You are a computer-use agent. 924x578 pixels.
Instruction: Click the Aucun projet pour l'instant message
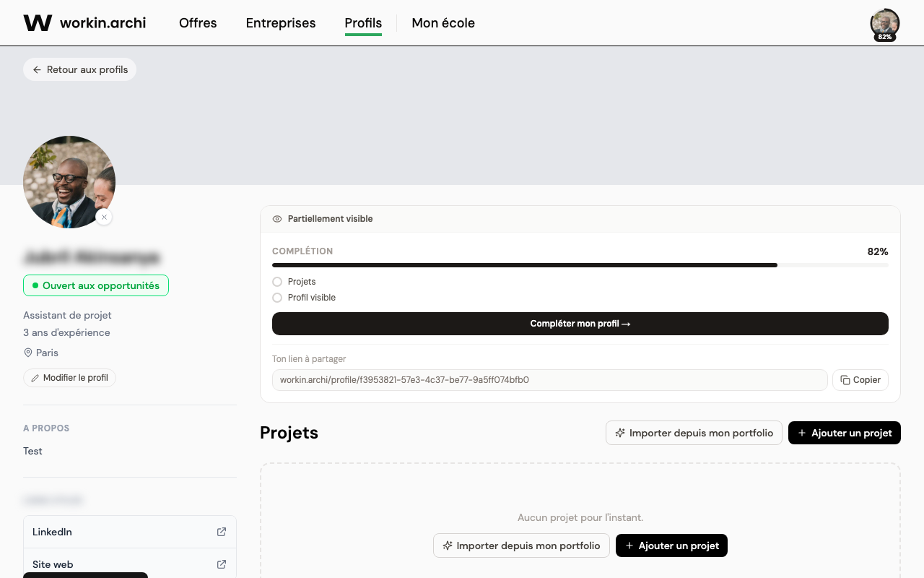click(x=580, y=517)
